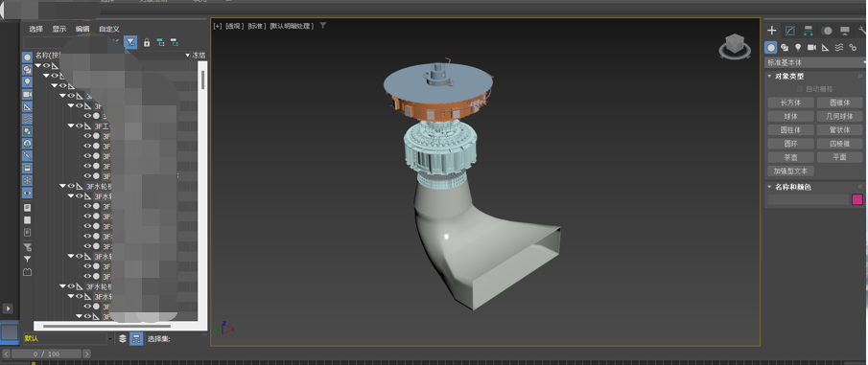Click the viewport filter funnel icon
868x365 pixels.
point(323,26)
